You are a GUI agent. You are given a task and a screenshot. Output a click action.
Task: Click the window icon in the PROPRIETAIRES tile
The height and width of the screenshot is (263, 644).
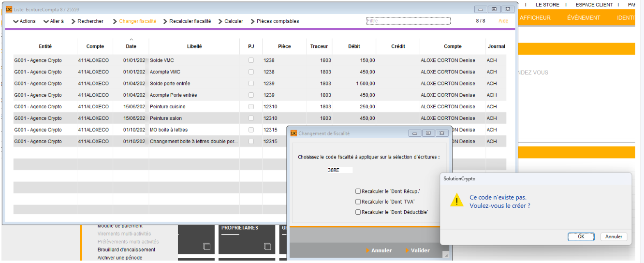point(267,247)
